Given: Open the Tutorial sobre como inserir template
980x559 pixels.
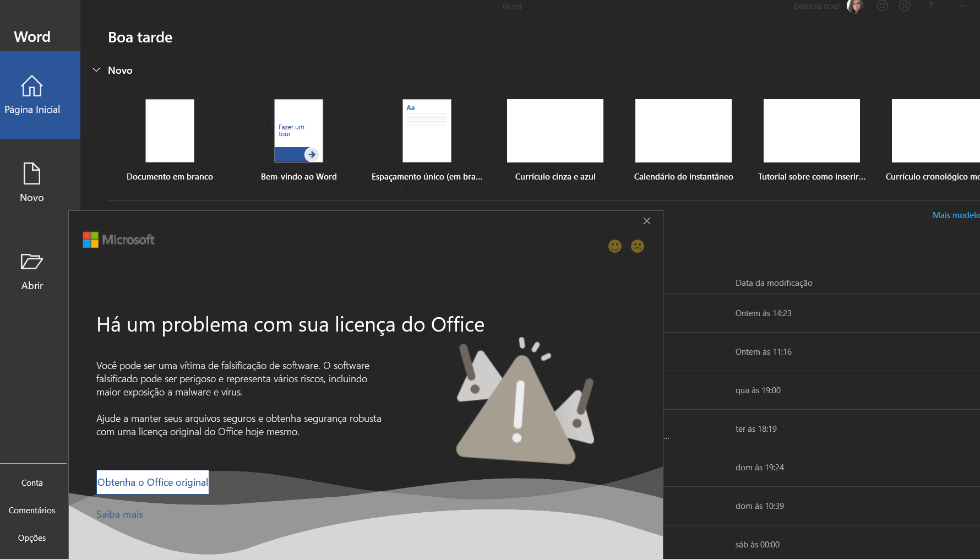Looking at the screenshot, I should click(x=812, y=140).
